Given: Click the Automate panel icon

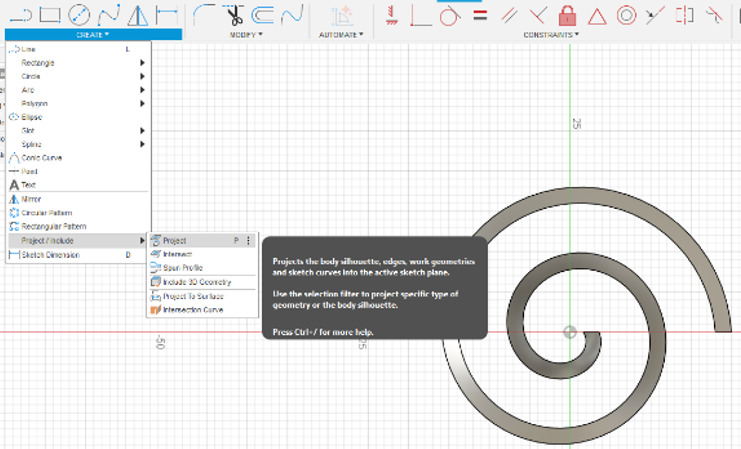Looking at the screenshot, I should click(341, 16).
